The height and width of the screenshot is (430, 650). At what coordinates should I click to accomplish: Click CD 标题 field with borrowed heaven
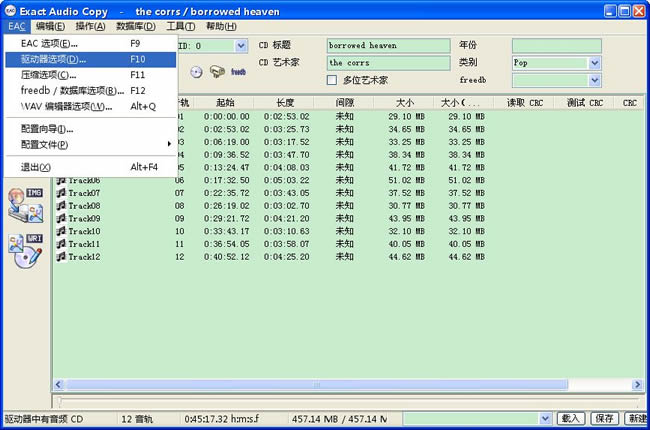click(x=388, y=46)
